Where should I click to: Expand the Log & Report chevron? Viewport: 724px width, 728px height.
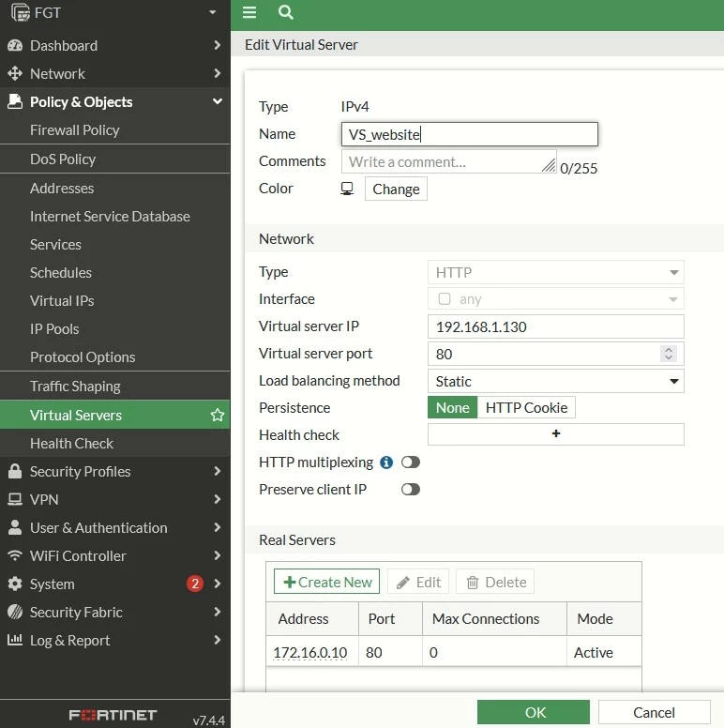217,640
